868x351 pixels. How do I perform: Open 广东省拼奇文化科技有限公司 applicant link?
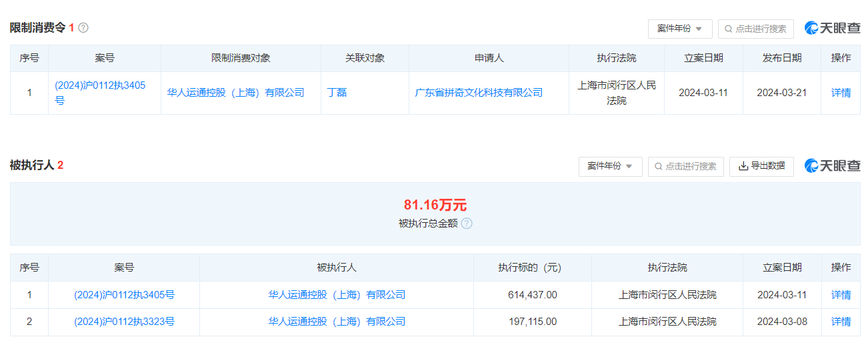click(479, 93)
